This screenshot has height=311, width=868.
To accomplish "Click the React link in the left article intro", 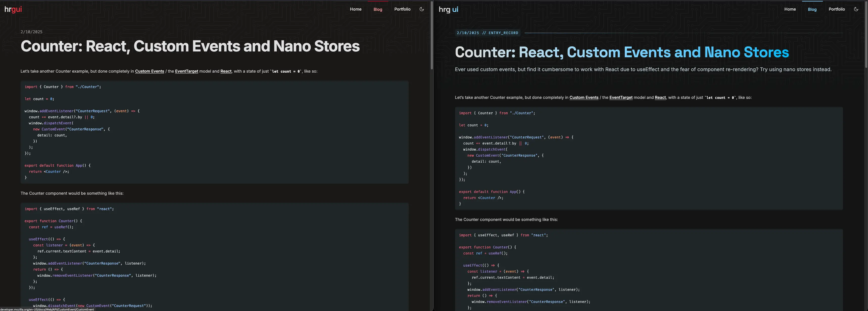I will (226, 71).
